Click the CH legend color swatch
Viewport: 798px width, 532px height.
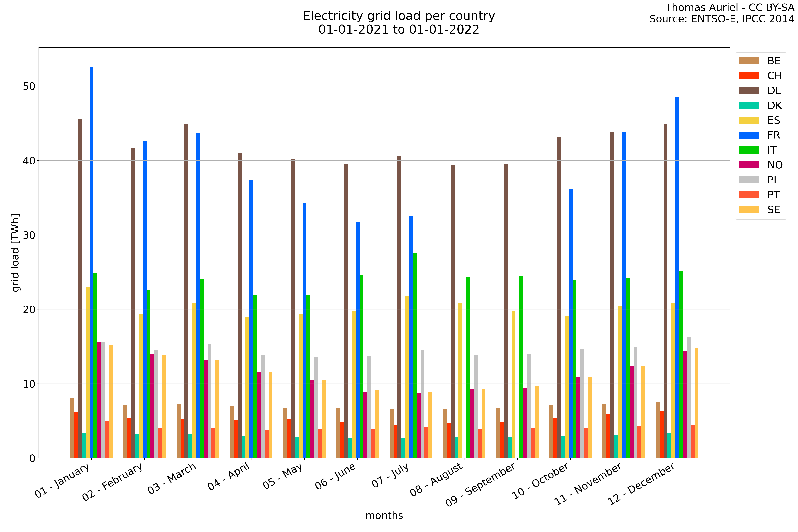pyautogui.click(x=749, y=76)
